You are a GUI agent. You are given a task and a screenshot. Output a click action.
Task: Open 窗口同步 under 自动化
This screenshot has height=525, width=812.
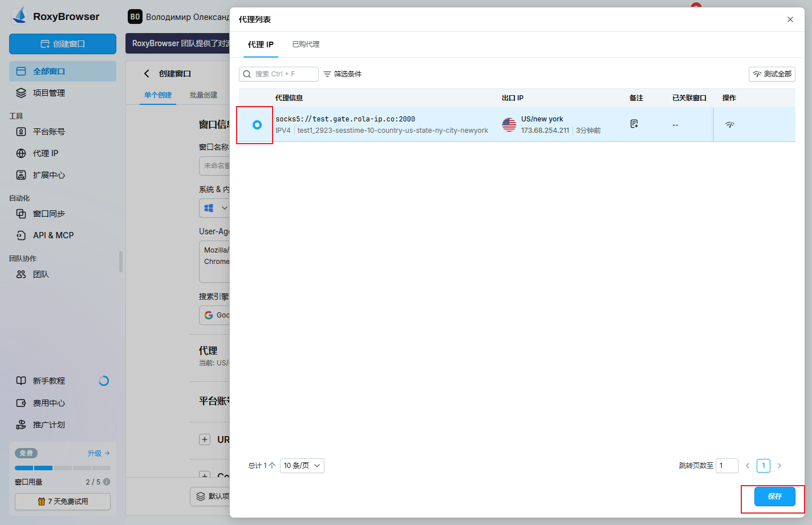[62, 213]
